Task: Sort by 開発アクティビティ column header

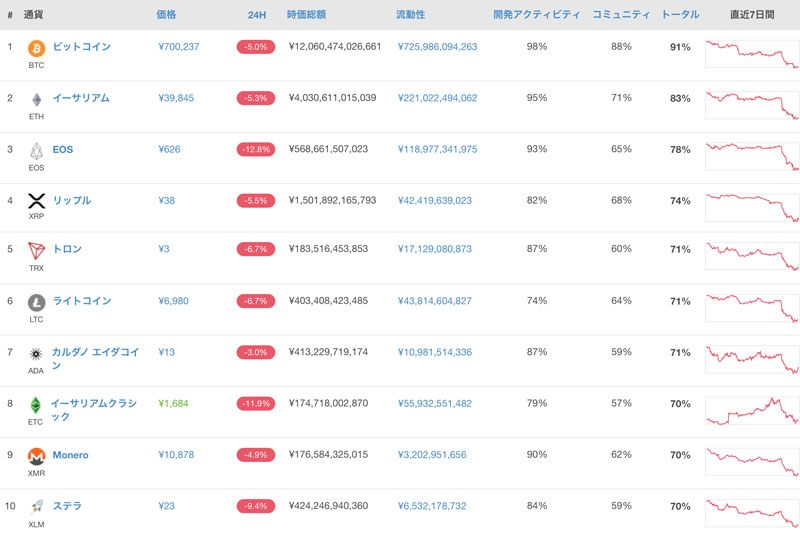Action: [x=536, y=14]
